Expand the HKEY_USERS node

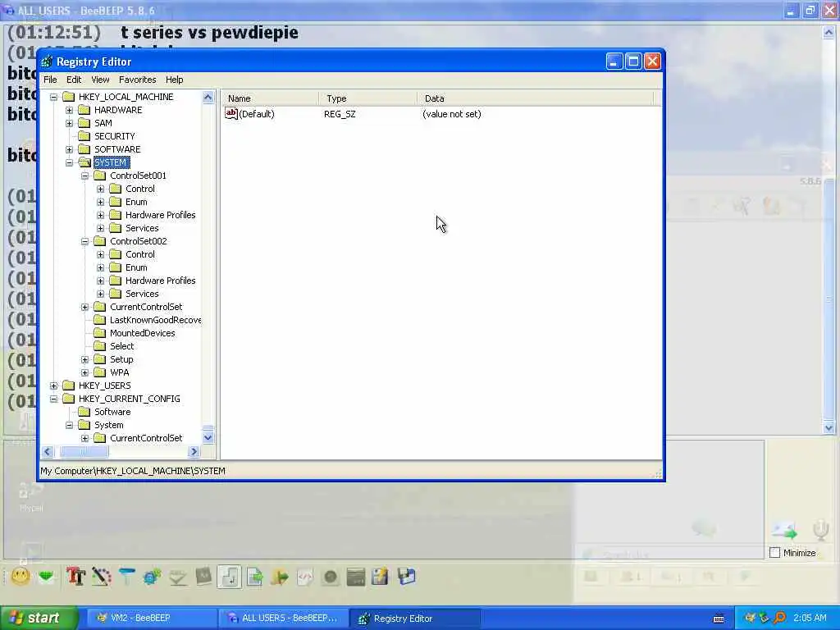pos(53,386)
